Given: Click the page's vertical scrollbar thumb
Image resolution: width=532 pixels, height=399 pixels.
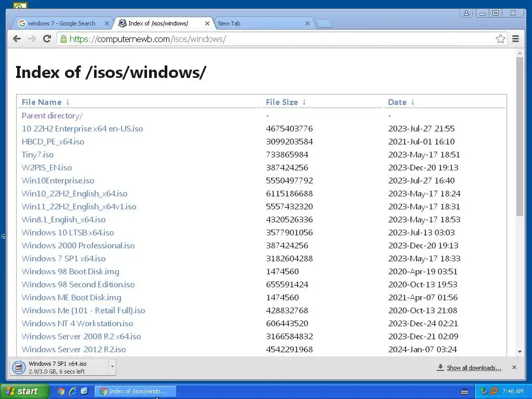Looking at the screenshot, I should point(520,137).
